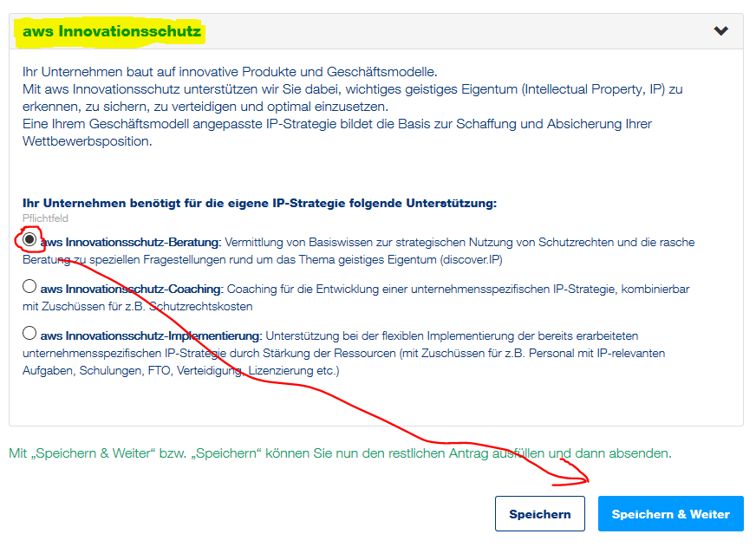This screenshot has width=756, height=547.
Task: Choose the aws Innovationsschutz-Coaching radio option
Action: (30, 287)
